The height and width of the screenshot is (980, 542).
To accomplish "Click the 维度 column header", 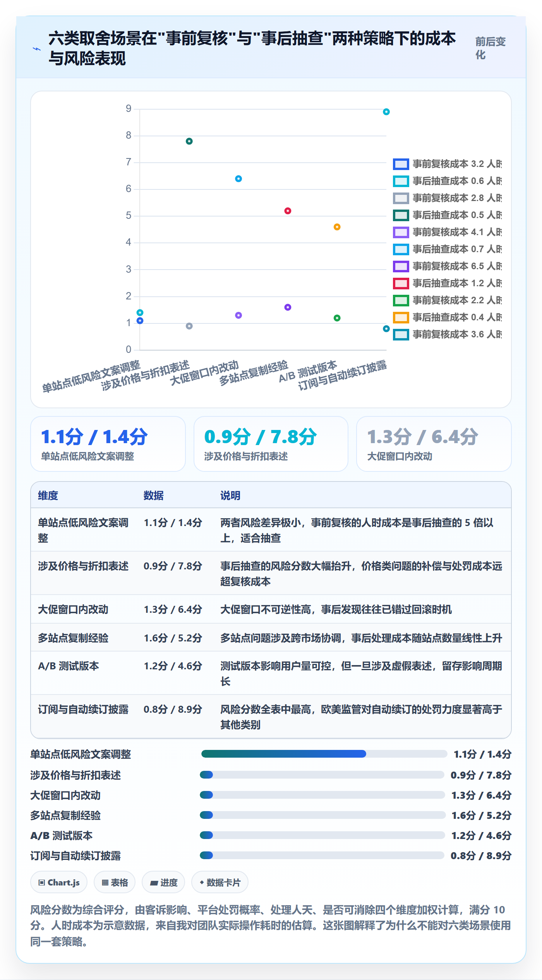I will pos(48,495).
